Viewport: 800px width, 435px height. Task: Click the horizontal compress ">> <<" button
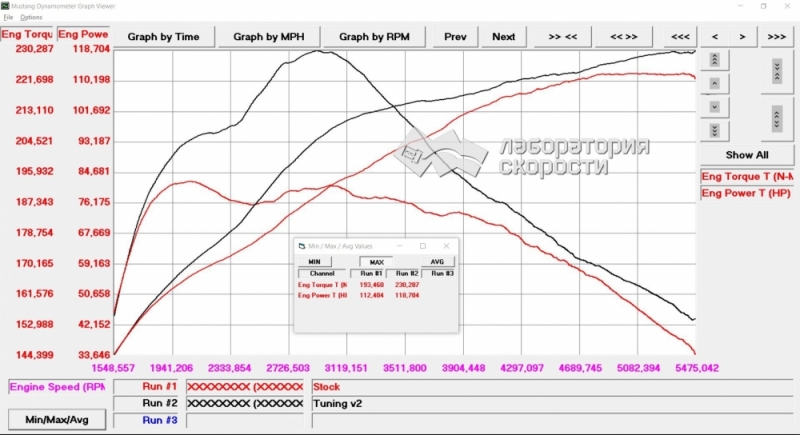point(563,37)
